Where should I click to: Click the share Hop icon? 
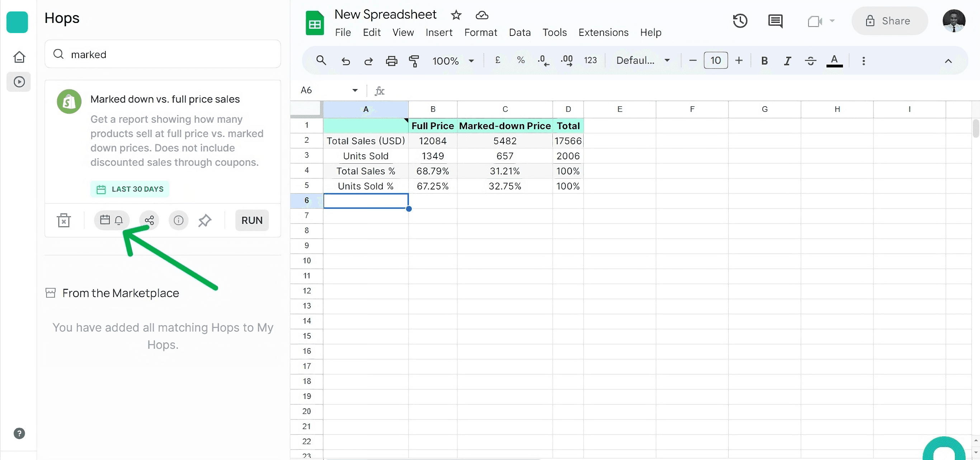coord(149,220)
